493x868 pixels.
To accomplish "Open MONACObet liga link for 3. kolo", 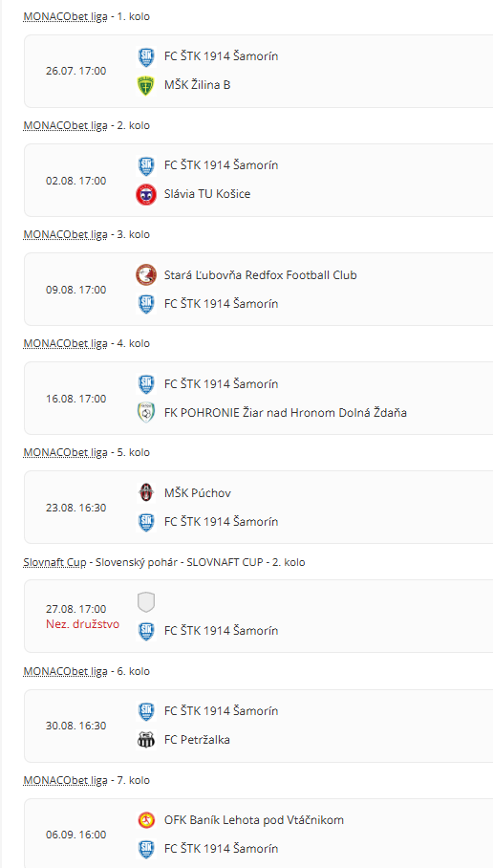I will [x=65, y=235].
